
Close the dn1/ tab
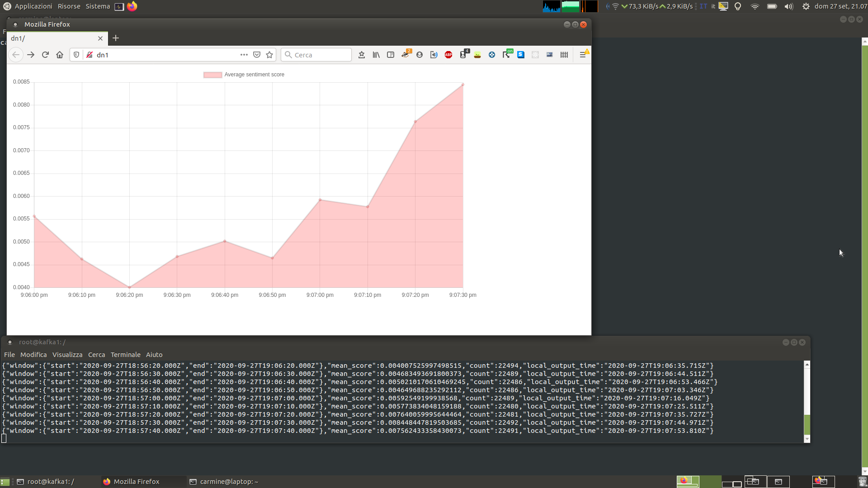pyautogui.click(x=100, y=38)
